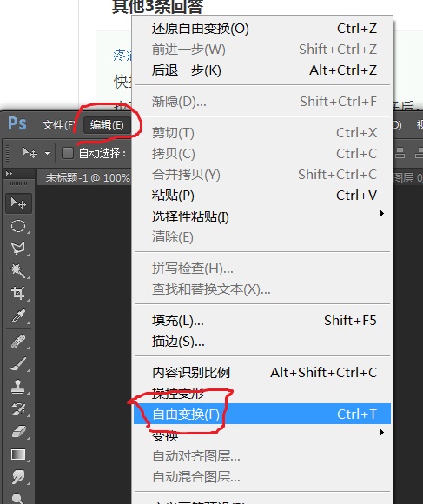Select the Gradient tool
Screen dimensions: 423x504
point(18,454)
